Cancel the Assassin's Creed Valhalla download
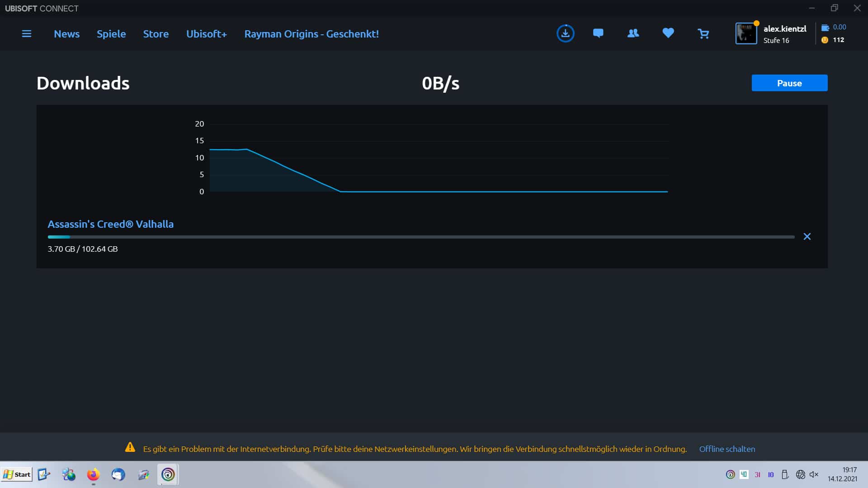868x488 pixels. coord(807,237)
